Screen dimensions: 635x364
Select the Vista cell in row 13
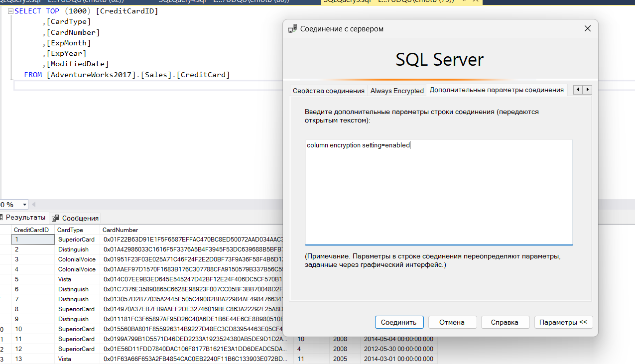77,359
